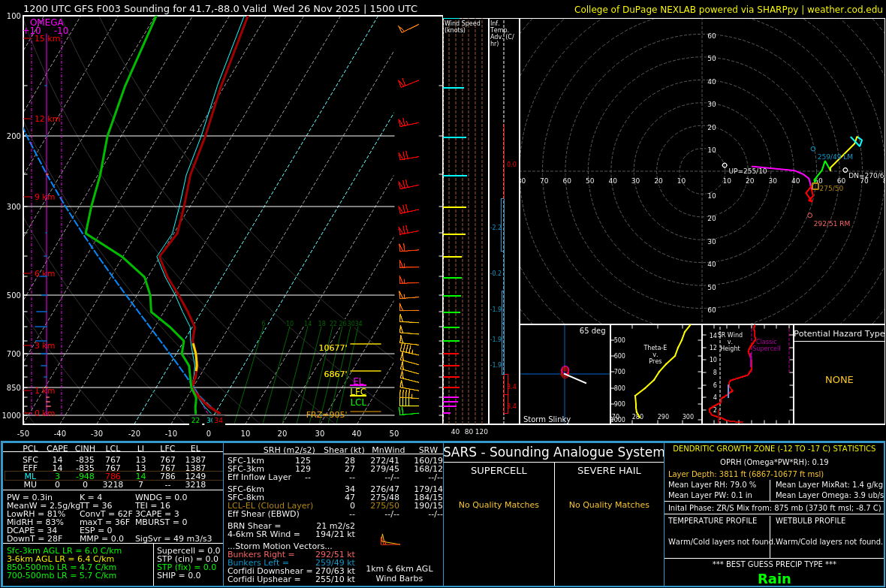Click the 'LCL-EL (Cloud Layer)' row label

click(x=270, y=506)
